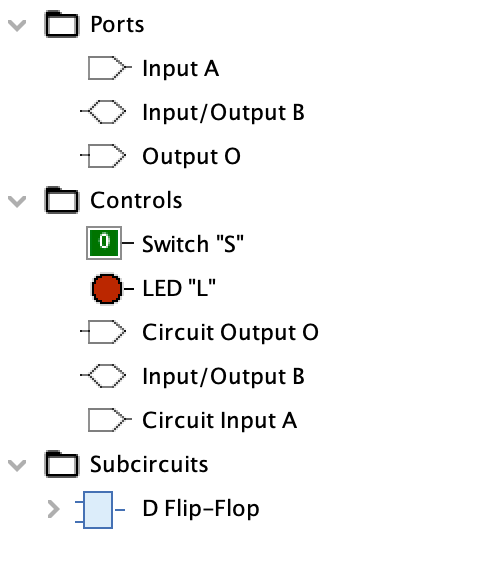Click the bidirectional port icon under Ports

pyautogui.click(x=103, y=112)
